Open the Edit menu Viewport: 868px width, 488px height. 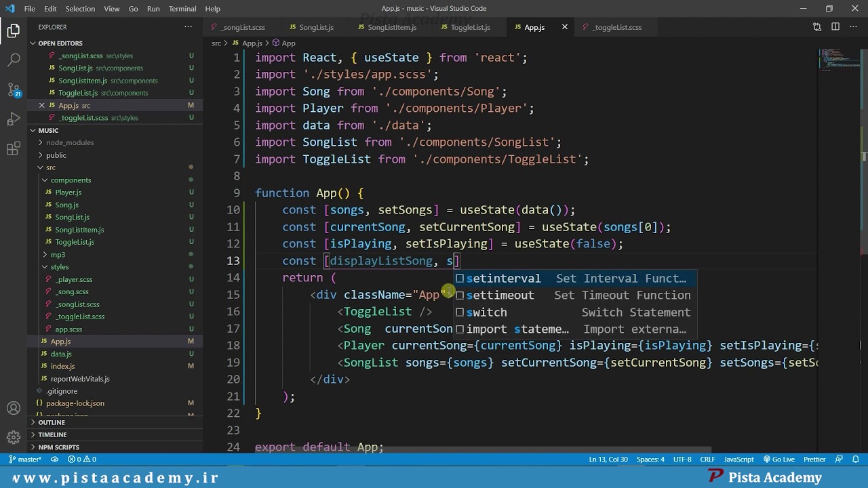(51, 9)
